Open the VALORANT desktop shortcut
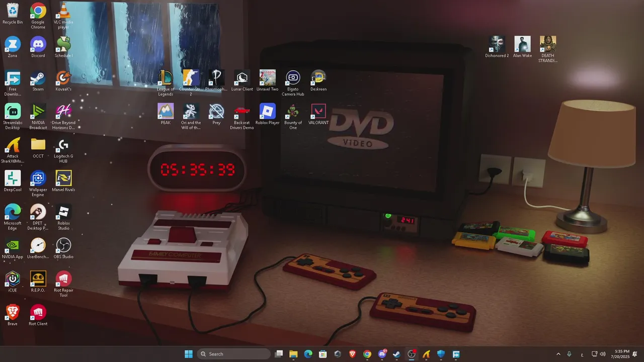 pyautogui.click(x=318, y=114)
